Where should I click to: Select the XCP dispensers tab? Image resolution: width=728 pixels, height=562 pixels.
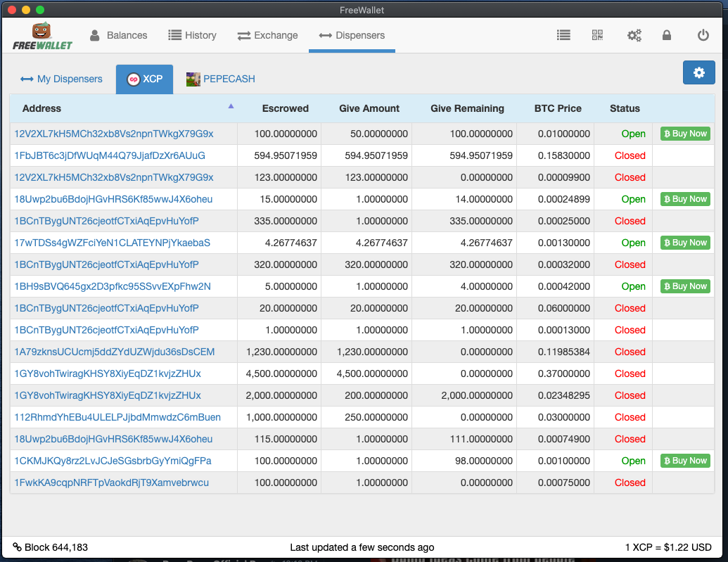click(x=144, y=79)
